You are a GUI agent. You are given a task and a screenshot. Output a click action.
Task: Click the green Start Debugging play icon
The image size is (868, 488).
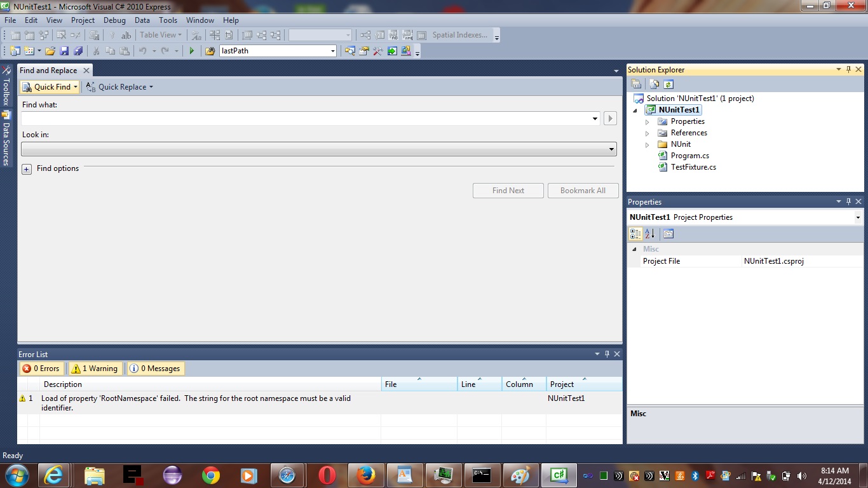[191, 51]
